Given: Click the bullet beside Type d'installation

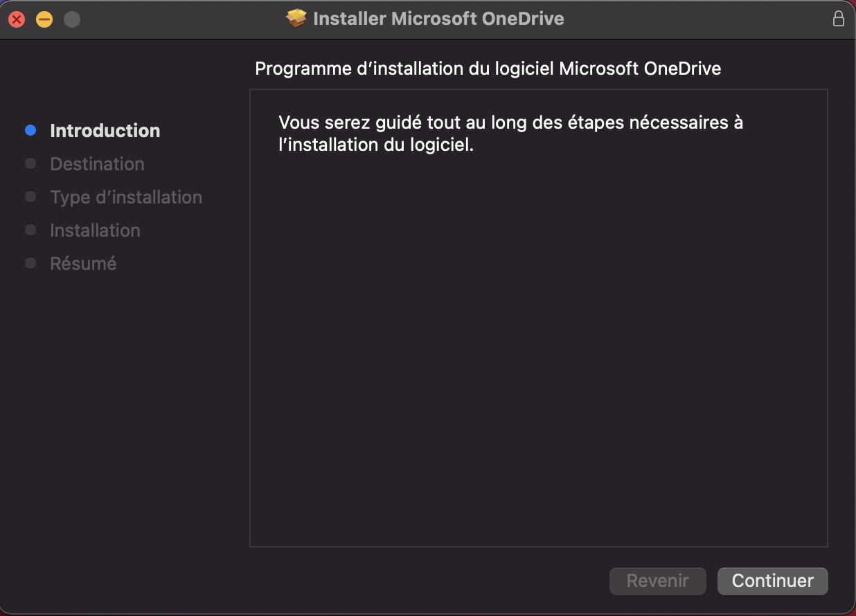Looking at the screenshot, I should pyautogui.click(x=30, y=197).
